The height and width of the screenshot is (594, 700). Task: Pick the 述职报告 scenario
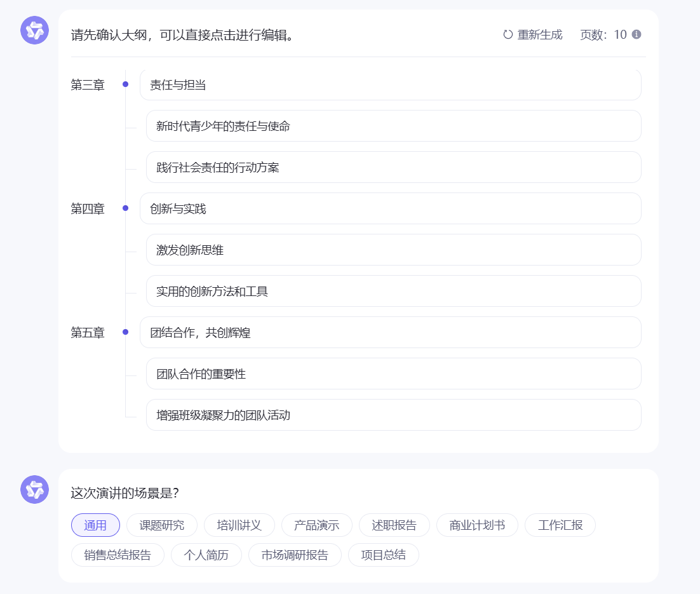[x=394, y=525]
